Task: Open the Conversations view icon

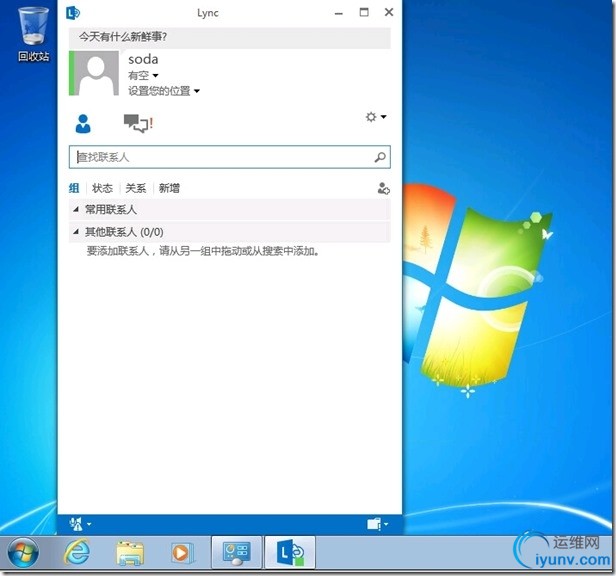Action: 138,123
